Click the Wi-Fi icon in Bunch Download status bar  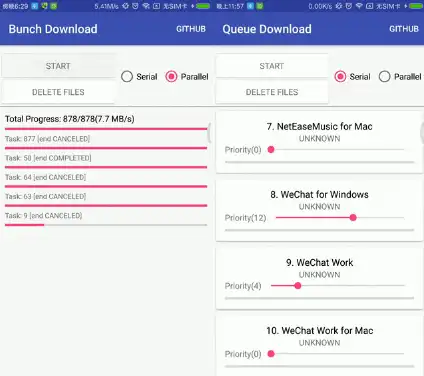(146, 6)
